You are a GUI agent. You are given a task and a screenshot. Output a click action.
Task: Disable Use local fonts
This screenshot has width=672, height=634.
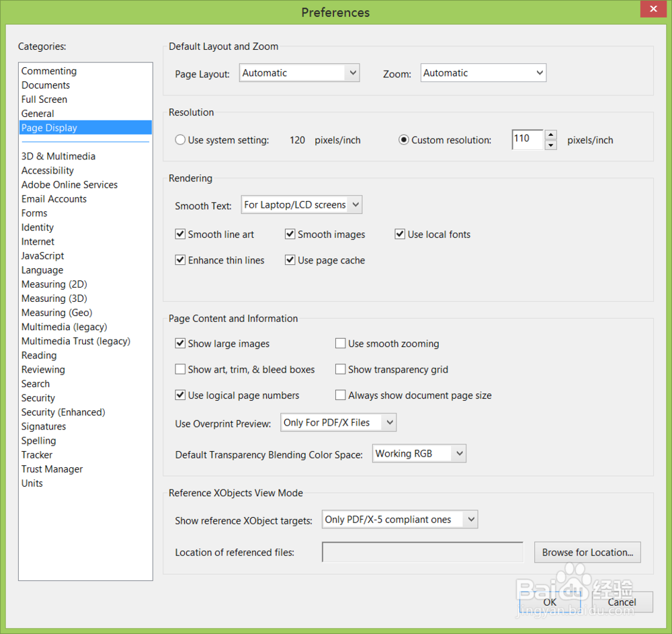click(x=400, y=234)
